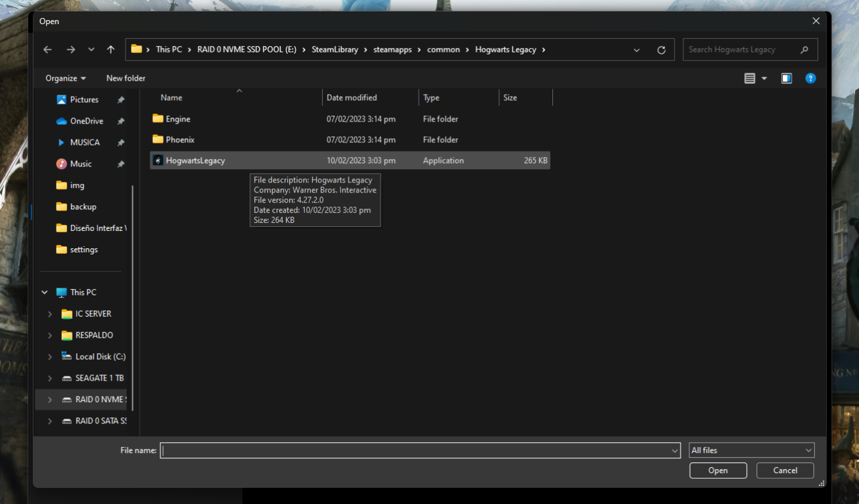Image resolution: width=859 pixels, height=504 pixels.
Task: Select the HogwartsLegacy application file
Action: [195, 160]
